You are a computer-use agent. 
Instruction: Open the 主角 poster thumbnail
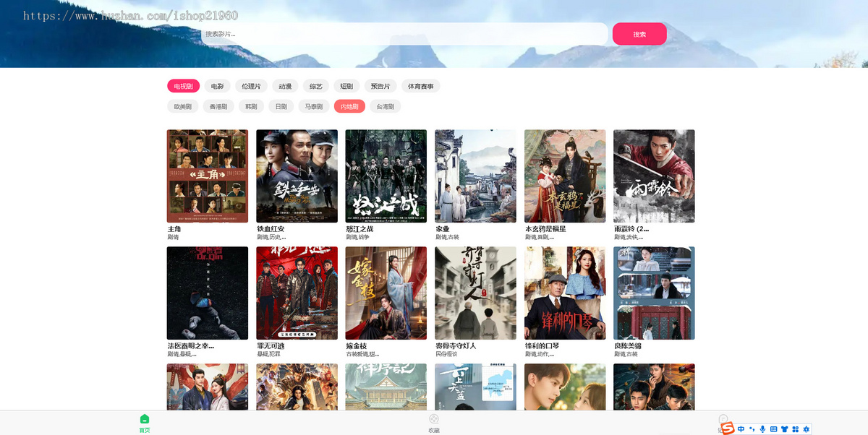[x=208, y=176]
